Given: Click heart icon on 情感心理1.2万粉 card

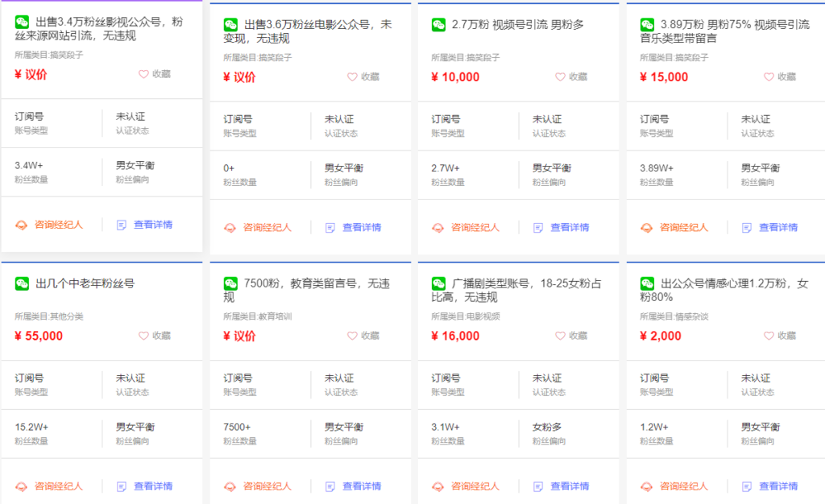Looking at the screenshot, I should pos(769,335).
